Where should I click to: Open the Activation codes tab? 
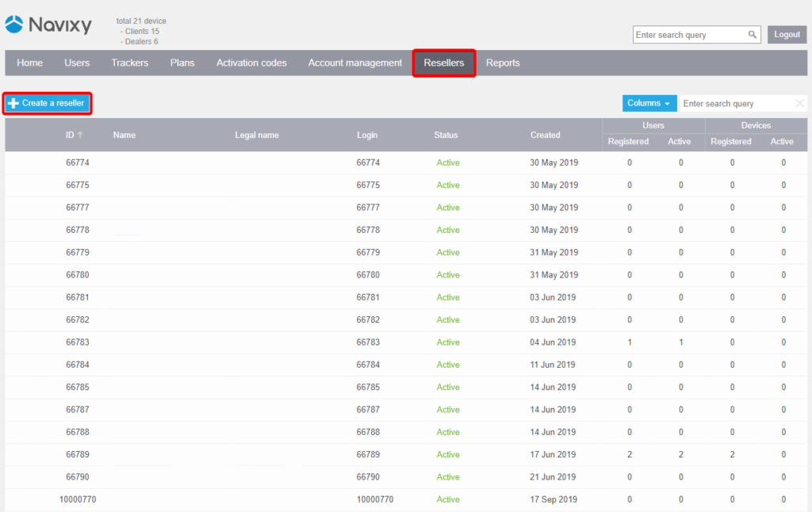pos(251,63)
